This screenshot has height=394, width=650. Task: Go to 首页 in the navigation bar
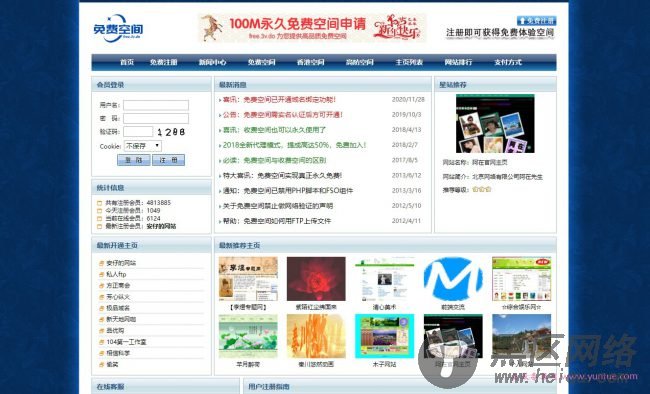tap(127, 62)
